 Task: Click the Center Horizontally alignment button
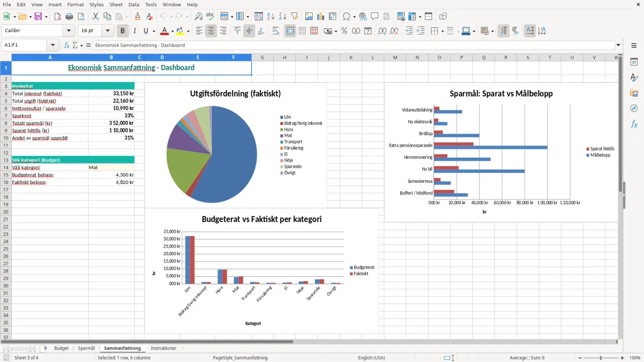[x=211, y=31]
